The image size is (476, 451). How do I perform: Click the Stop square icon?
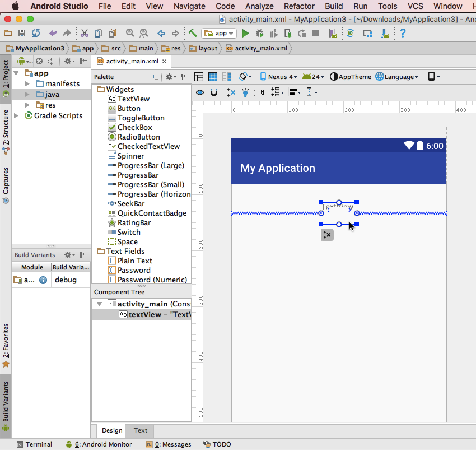tap(316, 33)
